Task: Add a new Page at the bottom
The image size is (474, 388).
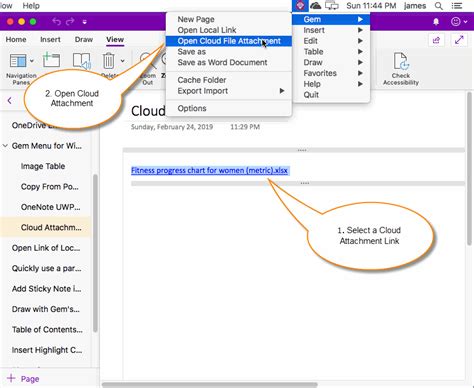Action: [x=23, y=379]
